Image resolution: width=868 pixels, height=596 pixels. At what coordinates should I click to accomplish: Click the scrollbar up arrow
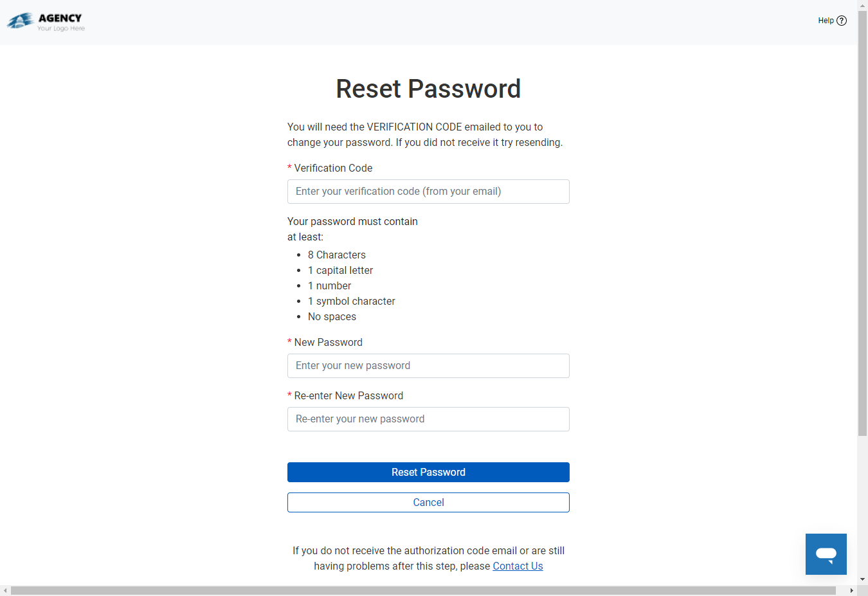click(x=863, y=5)
